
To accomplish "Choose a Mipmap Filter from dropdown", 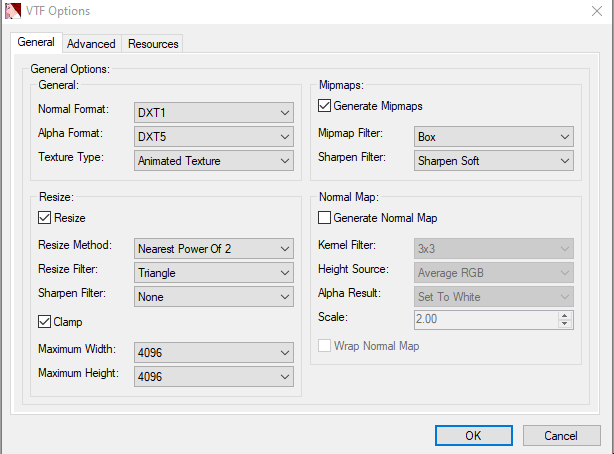I will 493,136.
